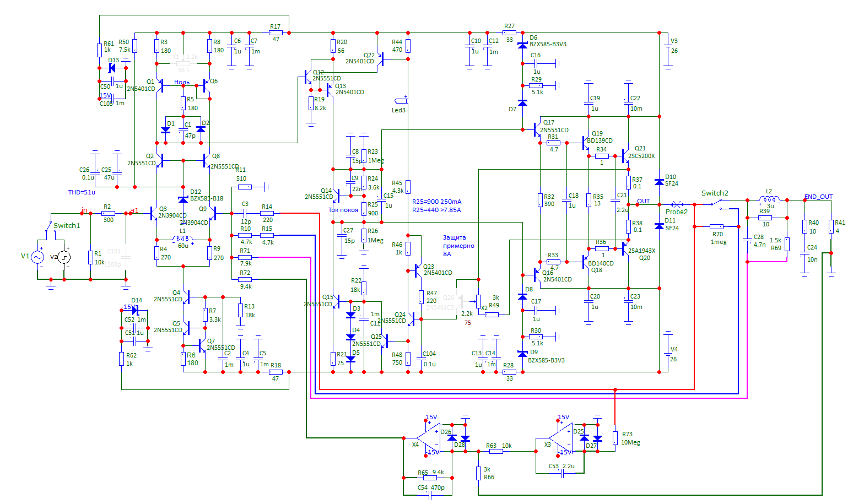Select the V1 AC voltage source symbol
This screenshot has height=504, width=864.
click(x=38, y=257)
